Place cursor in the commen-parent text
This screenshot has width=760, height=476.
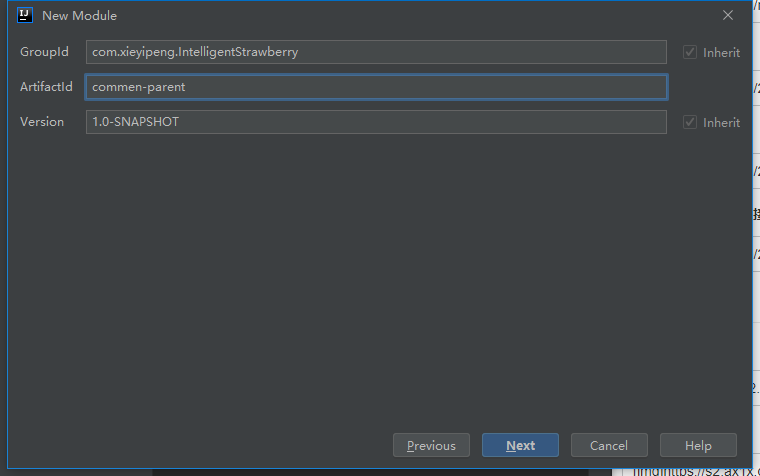pos(139,87)
